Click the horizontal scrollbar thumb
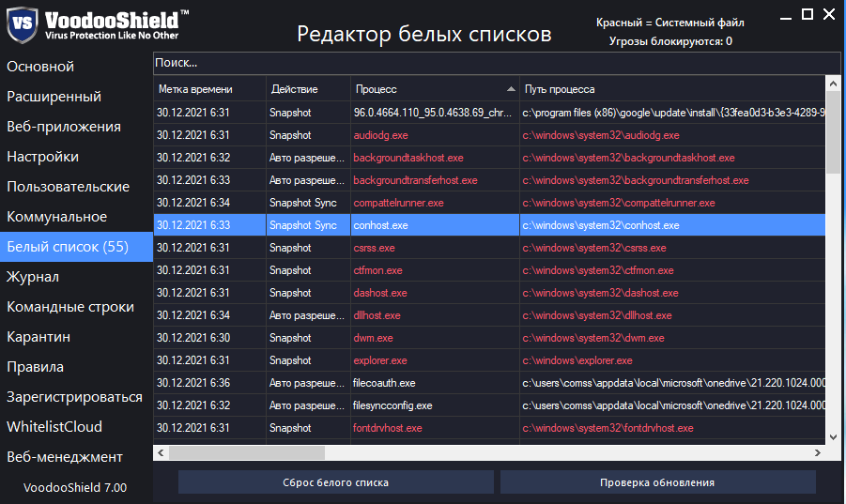 (x=247, y=452)
